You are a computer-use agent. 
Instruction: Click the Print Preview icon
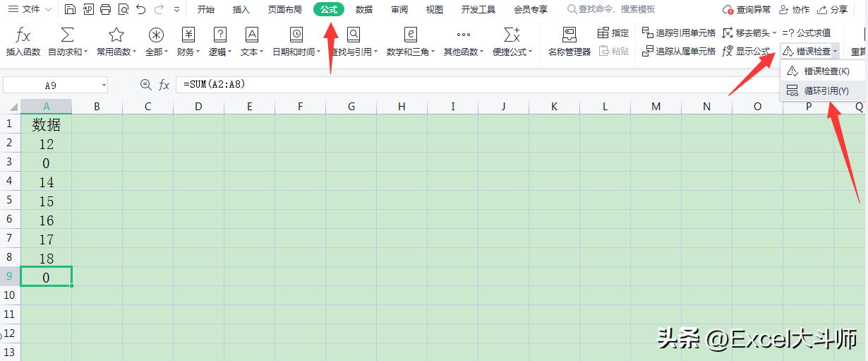(x=123, y=9)
